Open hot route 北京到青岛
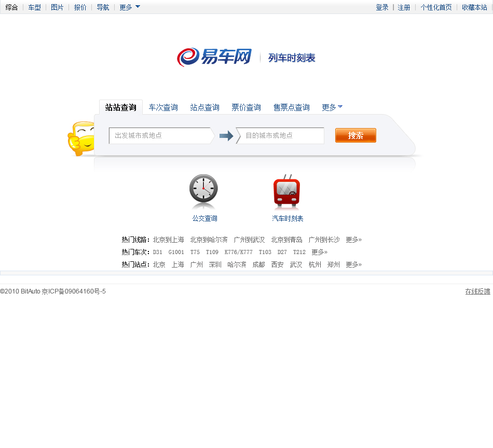The width and height of the screenshot is (493, 448). coord(287,240)
